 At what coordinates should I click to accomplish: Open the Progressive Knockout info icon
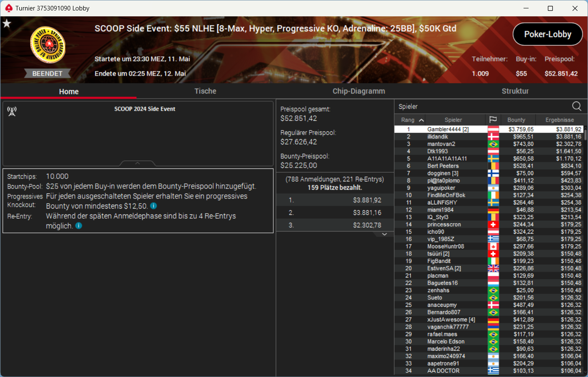coord(154,206)
